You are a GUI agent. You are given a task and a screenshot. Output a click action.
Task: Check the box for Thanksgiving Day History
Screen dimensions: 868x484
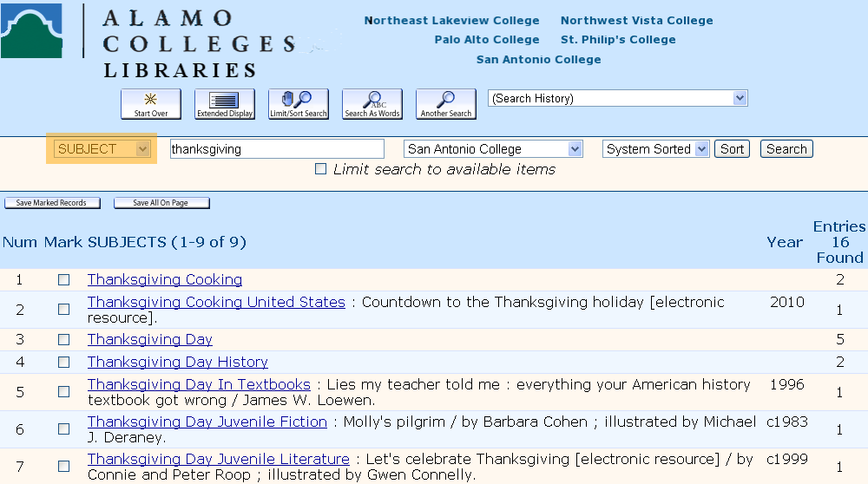(x=63, y=363)
